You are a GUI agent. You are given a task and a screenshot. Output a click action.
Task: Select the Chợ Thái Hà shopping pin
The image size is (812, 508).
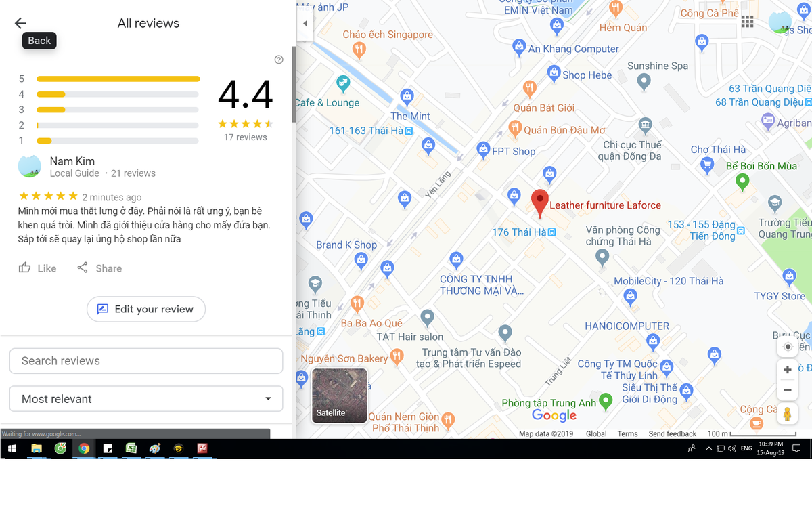click(x=708, y=164)
